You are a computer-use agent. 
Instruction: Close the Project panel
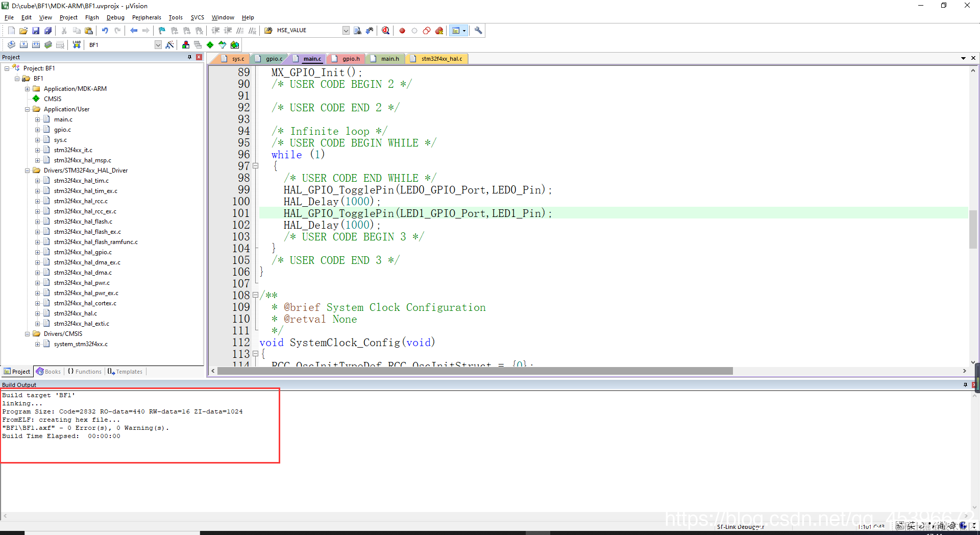coord(199,57)
